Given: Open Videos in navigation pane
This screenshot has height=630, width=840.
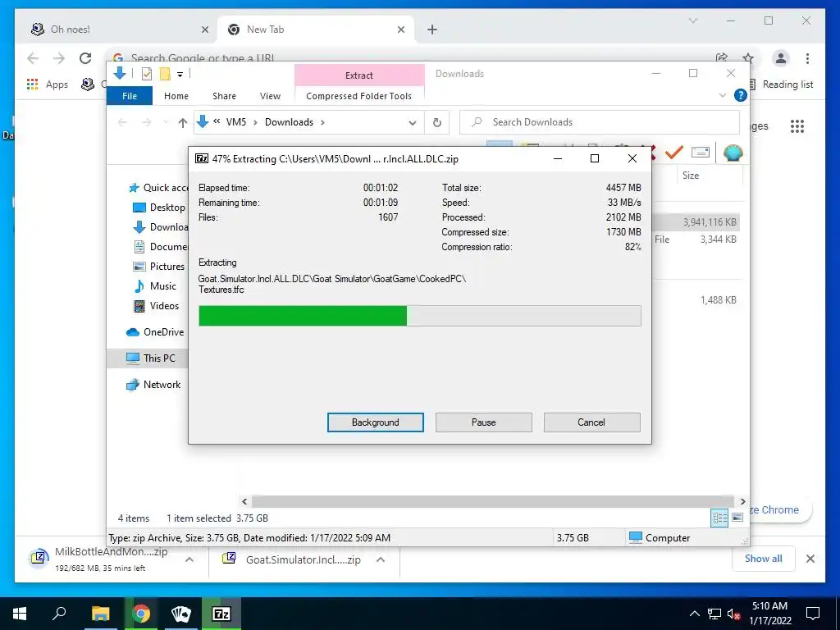Looking at the screenshot, I should tap(156, 306).
